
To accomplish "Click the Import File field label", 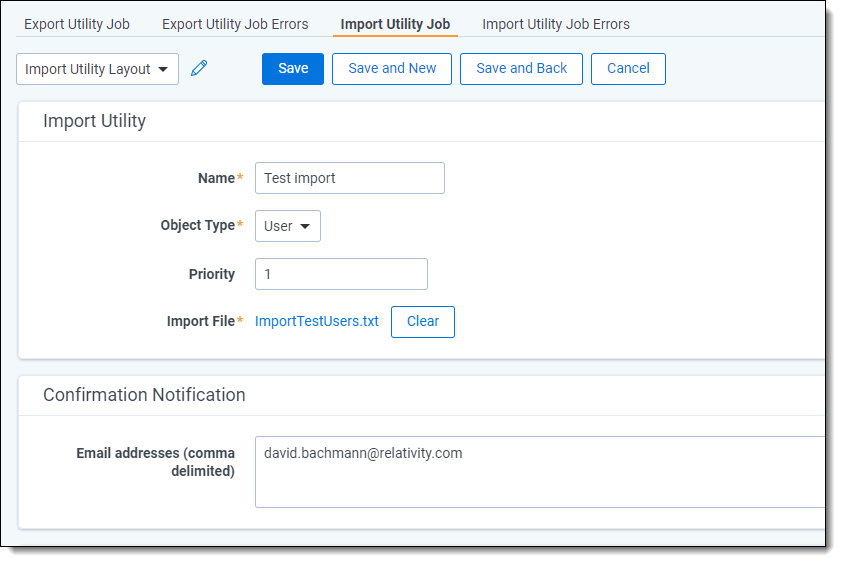I will click(200, 322).
